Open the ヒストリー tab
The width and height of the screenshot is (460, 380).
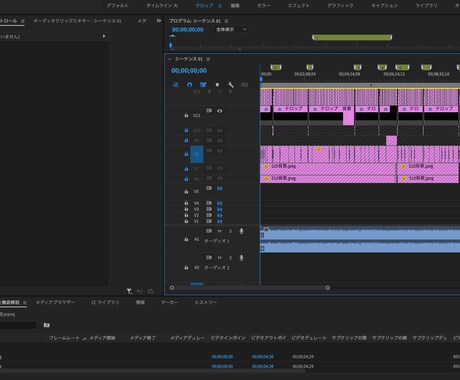tap(206, 302)
